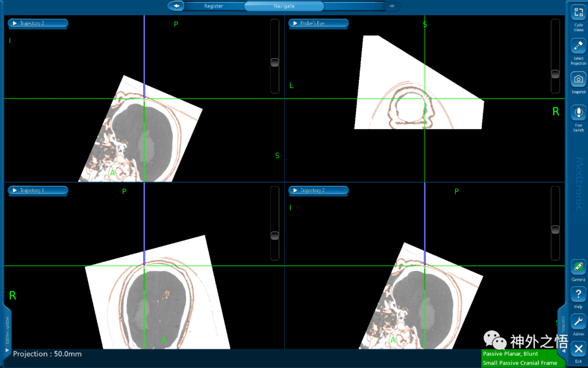Click the Cycle Views icon

pyautogui.click(x=578, y=14)
